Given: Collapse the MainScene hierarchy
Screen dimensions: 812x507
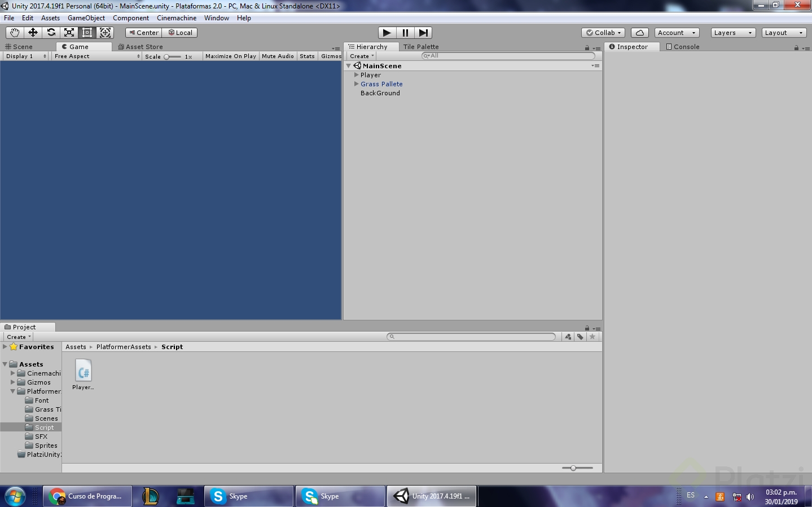Looking at the screenshot, I should (349, 66).
